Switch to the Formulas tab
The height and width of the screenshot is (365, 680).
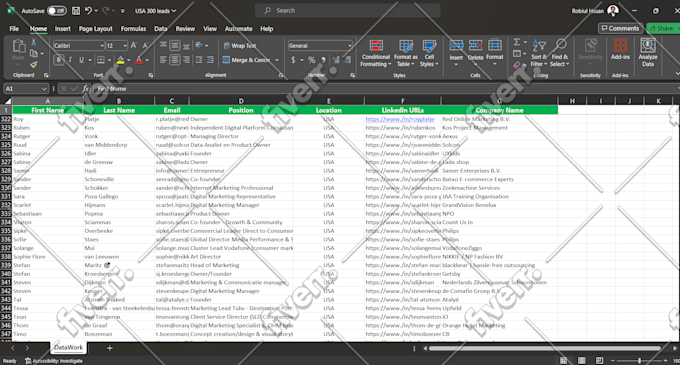click(133, 29)
